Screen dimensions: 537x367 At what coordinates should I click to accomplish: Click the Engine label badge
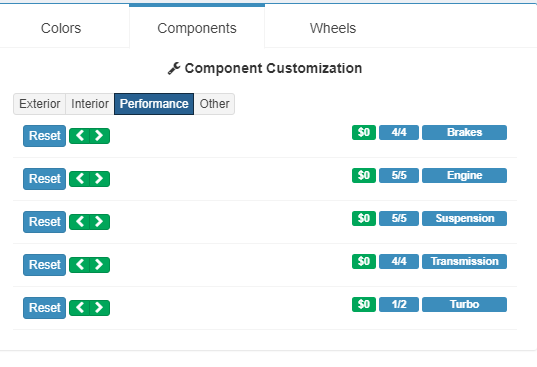coord(464,175)
